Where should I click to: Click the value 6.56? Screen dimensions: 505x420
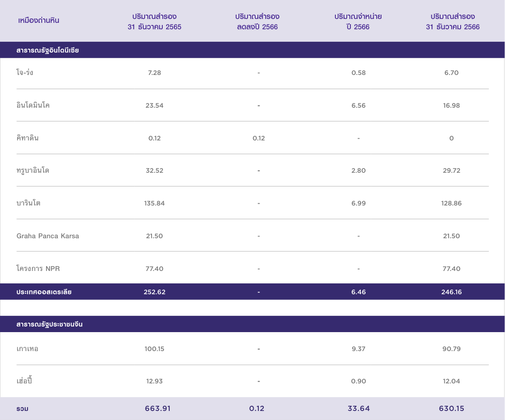(359, 106)
